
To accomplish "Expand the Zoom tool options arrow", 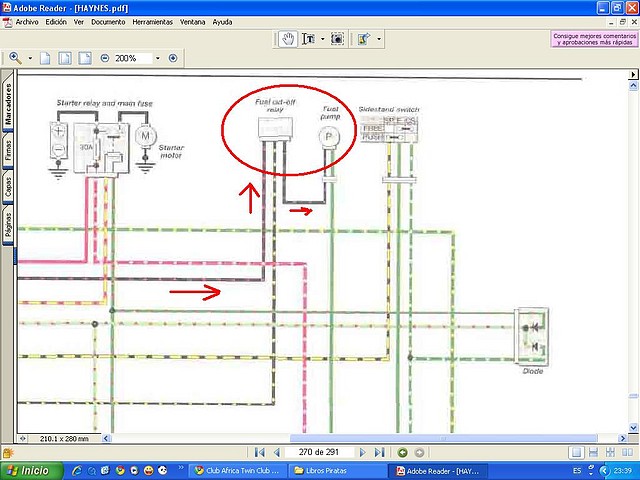I will 30,58.
